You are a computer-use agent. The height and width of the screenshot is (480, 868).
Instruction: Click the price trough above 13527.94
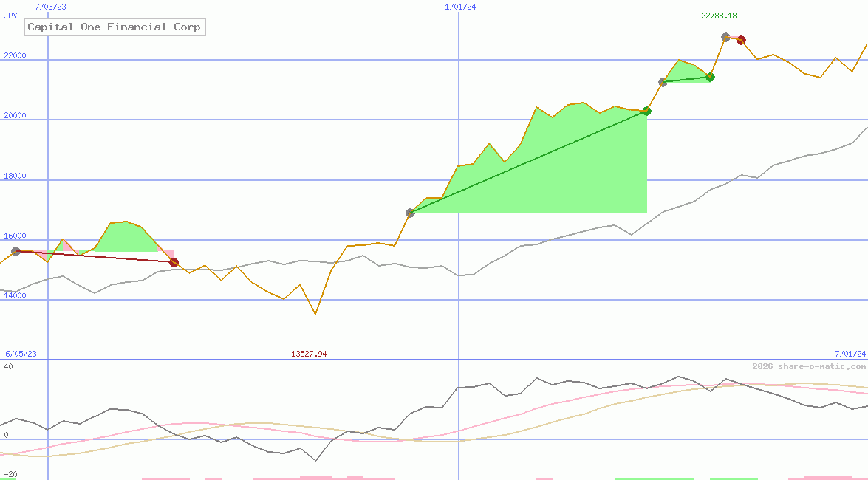(x=315, y=313)
